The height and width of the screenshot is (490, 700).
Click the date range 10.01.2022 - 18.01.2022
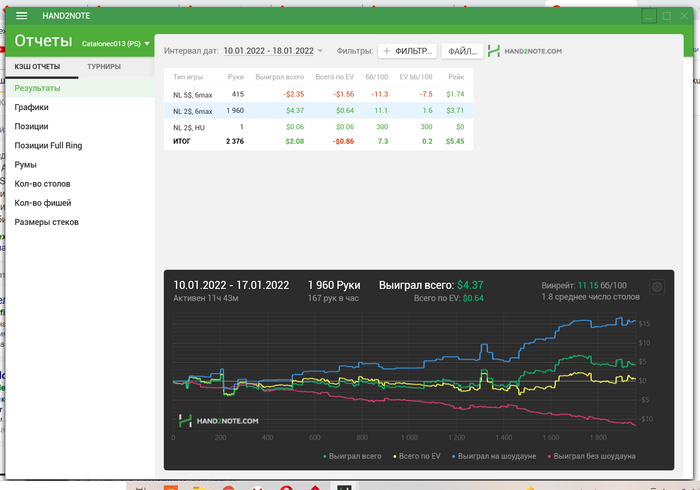[269, 51]
